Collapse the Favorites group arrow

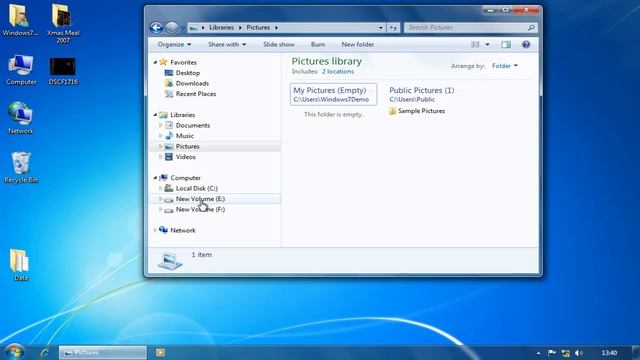155,62
